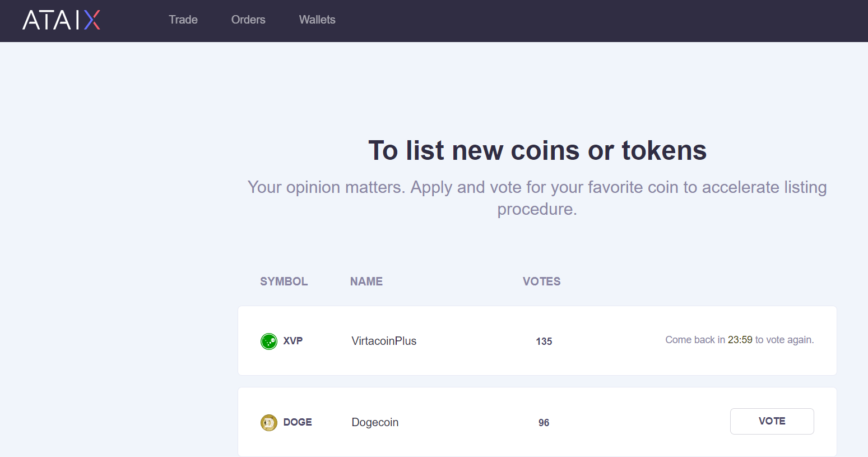
Task: Click the 'To list new coins or tokens' heading
Action: [x=537, y=150]
